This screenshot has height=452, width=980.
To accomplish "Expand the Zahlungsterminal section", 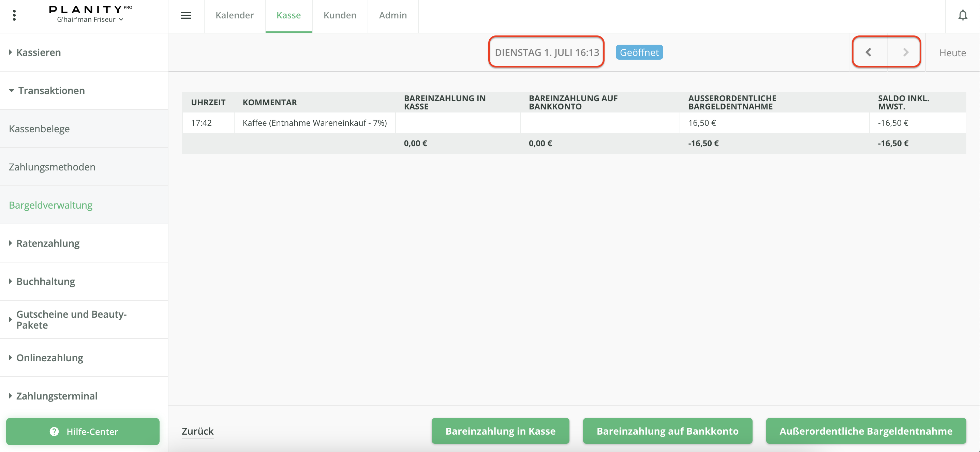I will [56, 396].
